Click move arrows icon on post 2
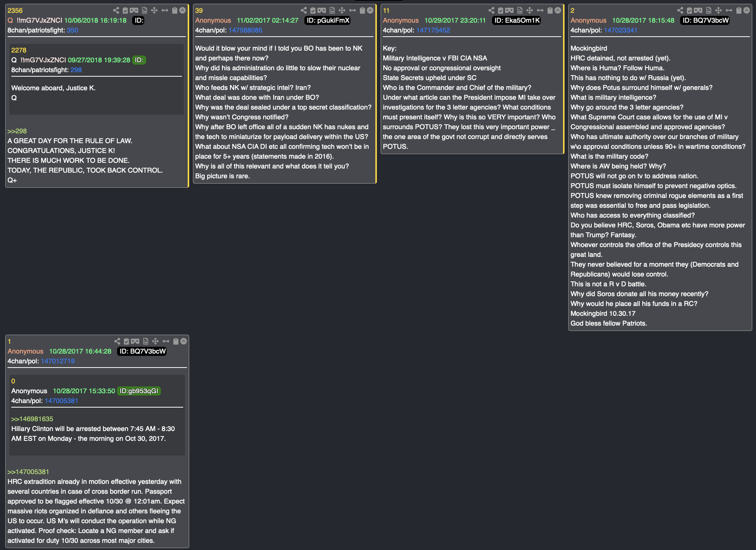The image size is (756, 550). coord(718,10)
